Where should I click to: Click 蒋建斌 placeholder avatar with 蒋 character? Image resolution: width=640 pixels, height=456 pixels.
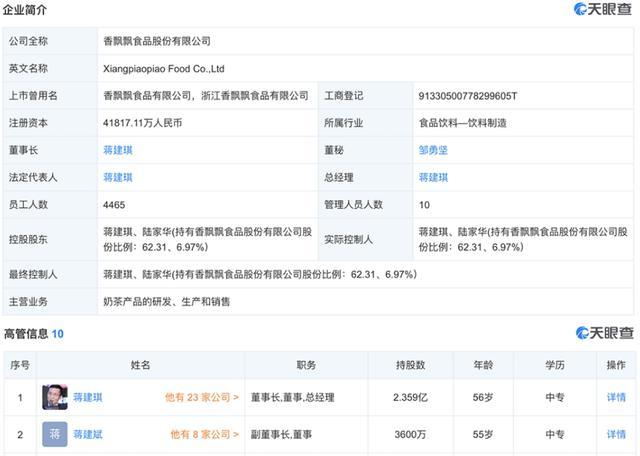tap(55, 434)
